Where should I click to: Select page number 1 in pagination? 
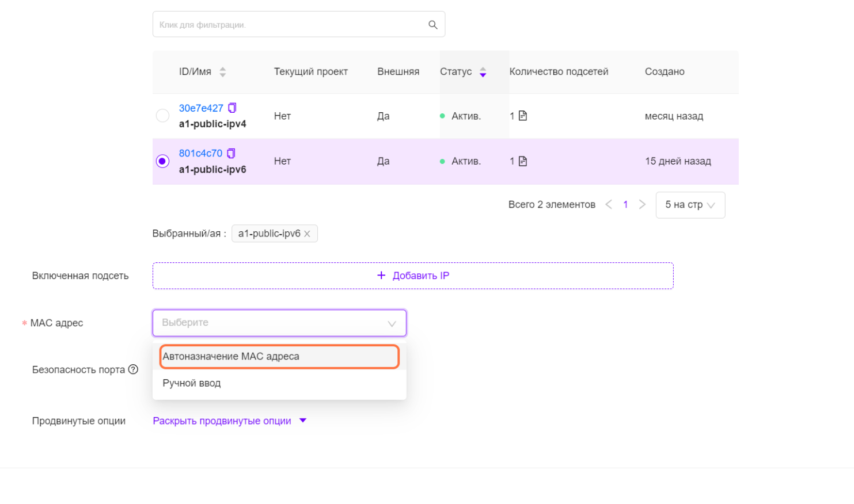pyautogui.click(x=625, y=204)
